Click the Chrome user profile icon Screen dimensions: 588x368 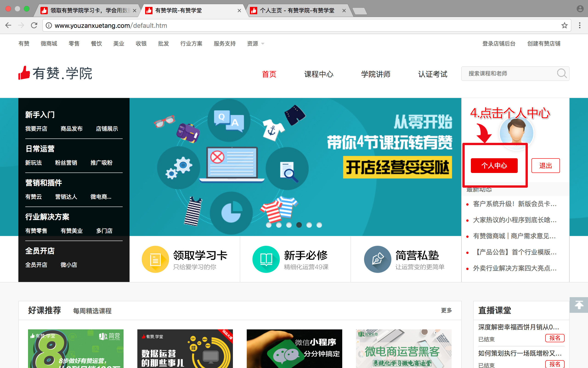tap(580, 9)
